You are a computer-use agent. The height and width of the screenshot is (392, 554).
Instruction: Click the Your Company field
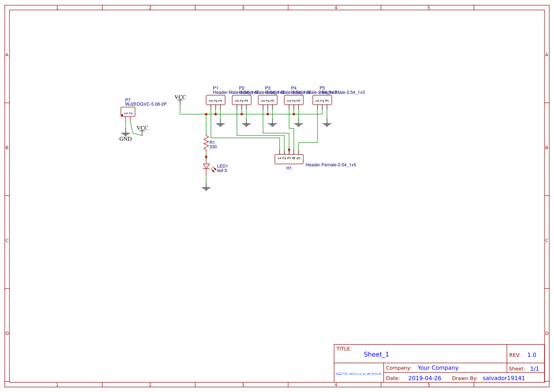tap(438, 368)
